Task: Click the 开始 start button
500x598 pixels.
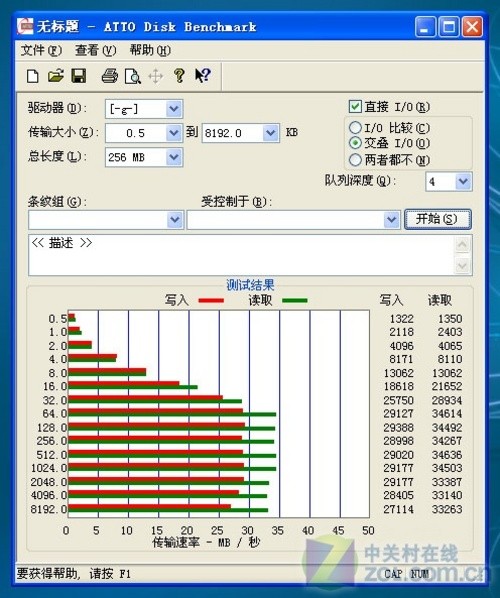Action: 437,219
